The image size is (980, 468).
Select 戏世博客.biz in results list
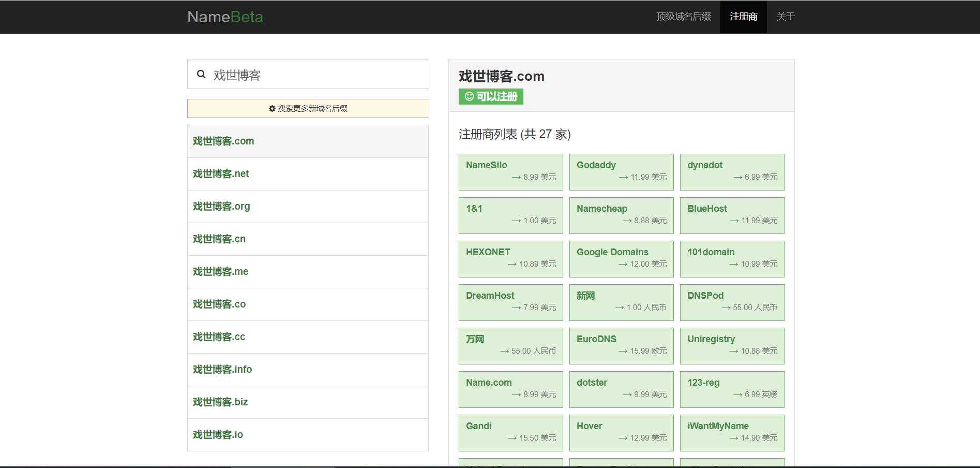click(x=308, y=402)
